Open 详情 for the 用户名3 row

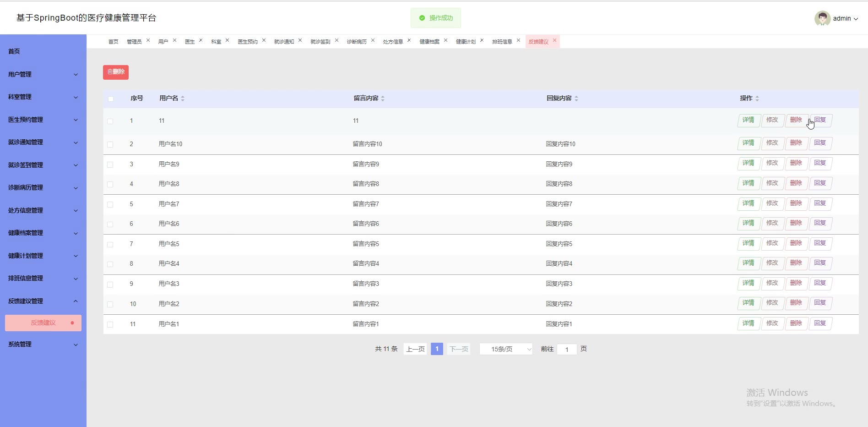(749, 283)
